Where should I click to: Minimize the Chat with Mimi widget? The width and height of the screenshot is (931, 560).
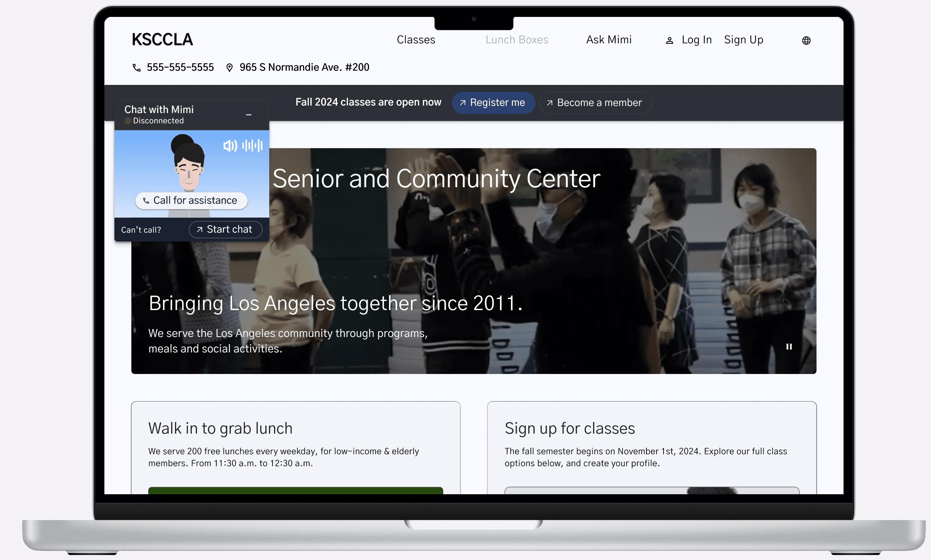(x=249, y=115)
